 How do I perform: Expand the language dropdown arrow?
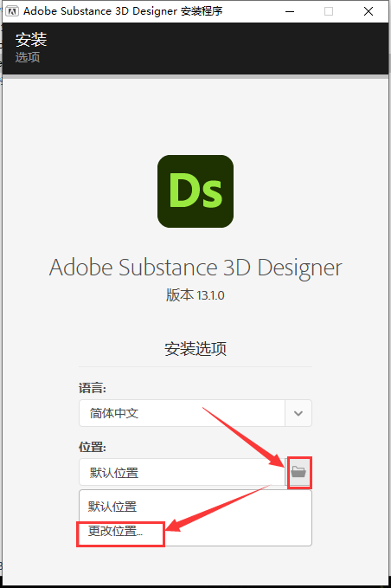298,413
